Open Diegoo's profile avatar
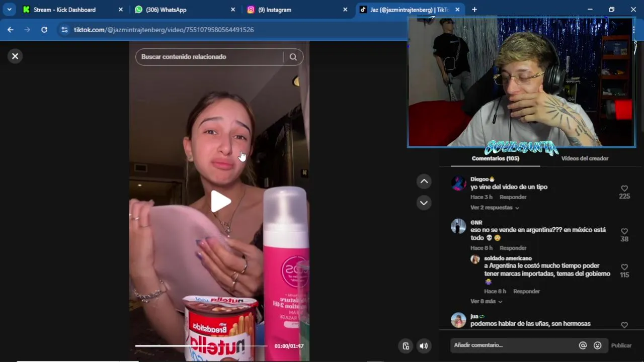Image resolution: width=644 pixels, height=362 pixels. pos(458,183)
